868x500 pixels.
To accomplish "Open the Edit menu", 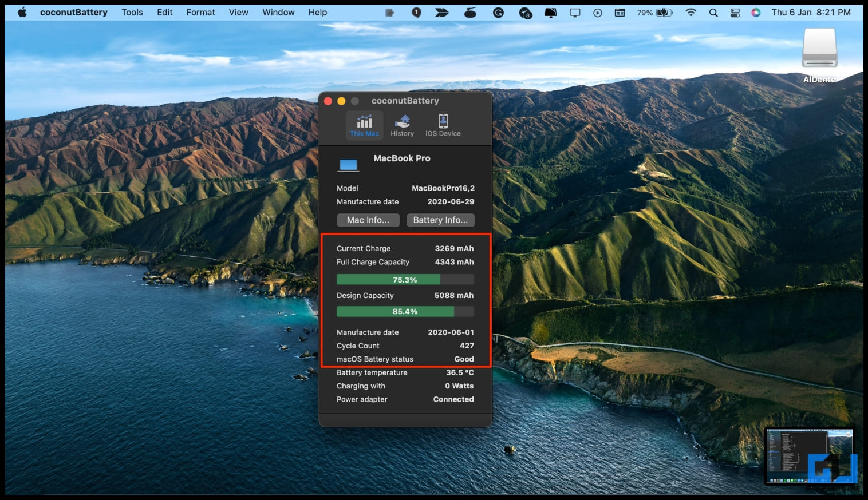I will point(165,12).
